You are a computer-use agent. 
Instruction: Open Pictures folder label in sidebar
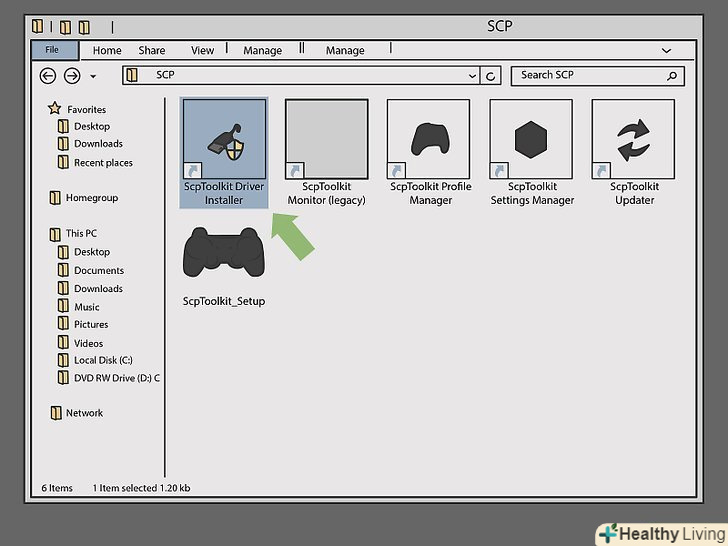[91, 325]
